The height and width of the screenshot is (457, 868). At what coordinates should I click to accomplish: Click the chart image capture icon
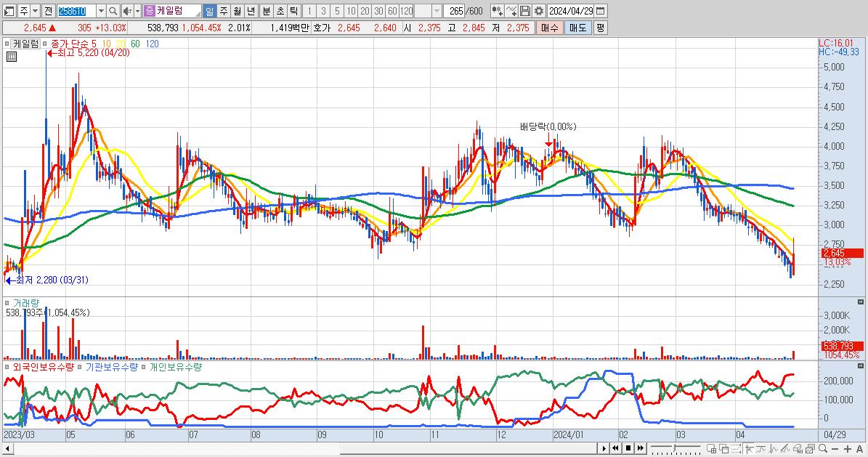[x=811, y=449]
